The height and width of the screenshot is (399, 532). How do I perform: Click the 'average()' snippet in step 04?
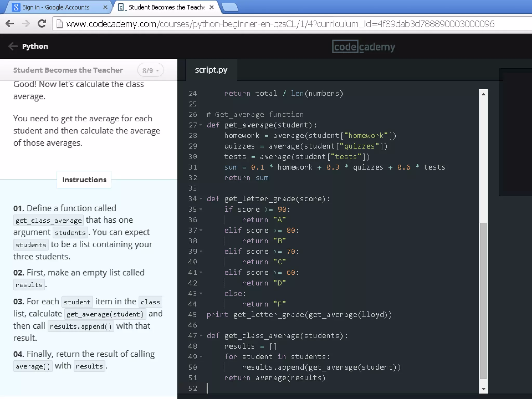[33, 366]
